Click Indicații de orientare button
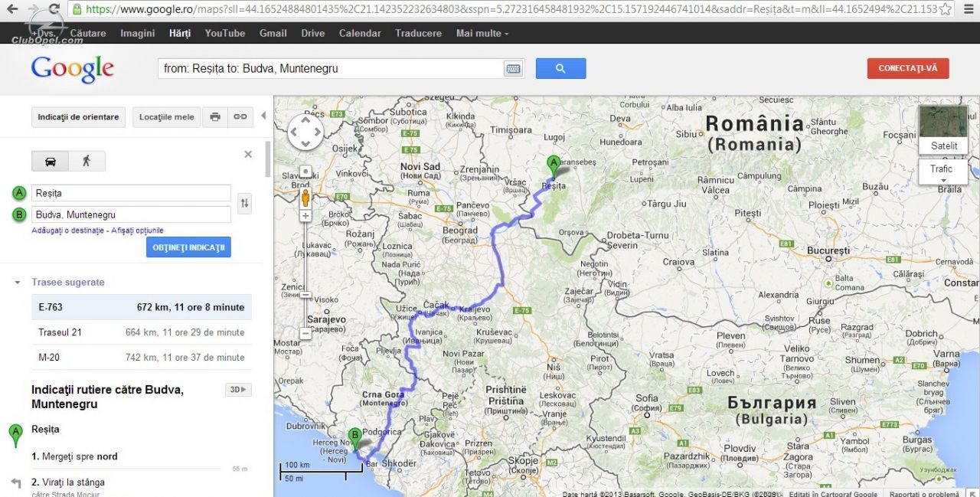980x497 pixels. pos(79,117)
